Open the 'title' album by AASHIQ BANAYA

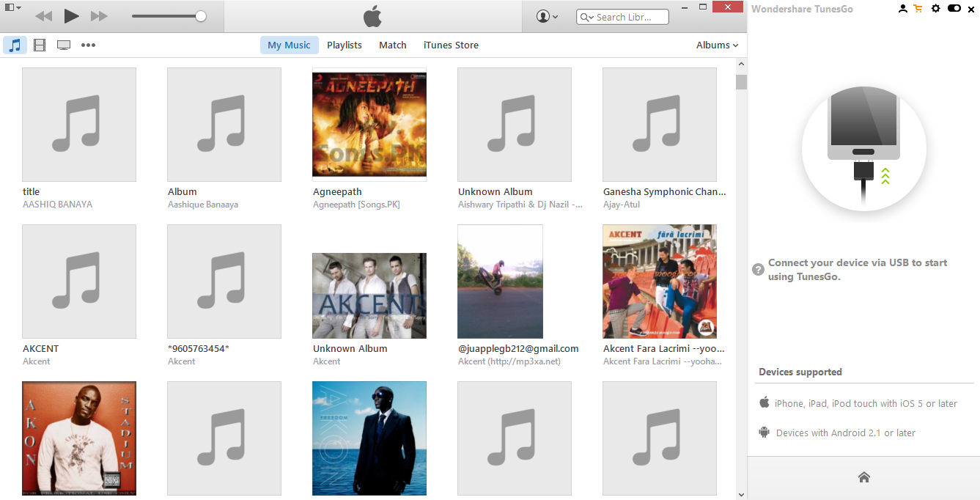(79, 125)
